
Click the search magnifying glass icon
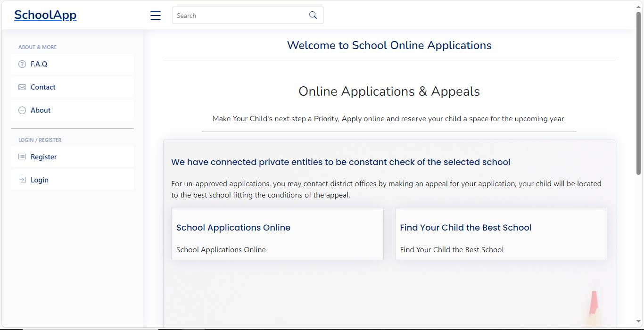[x=313, y=15]
